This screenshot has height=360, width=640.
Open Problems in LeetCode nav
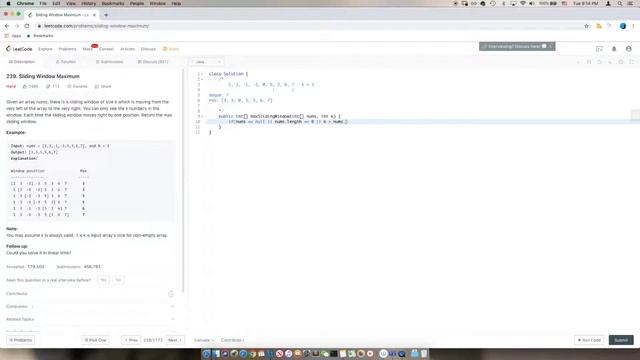tap(67, 49)
